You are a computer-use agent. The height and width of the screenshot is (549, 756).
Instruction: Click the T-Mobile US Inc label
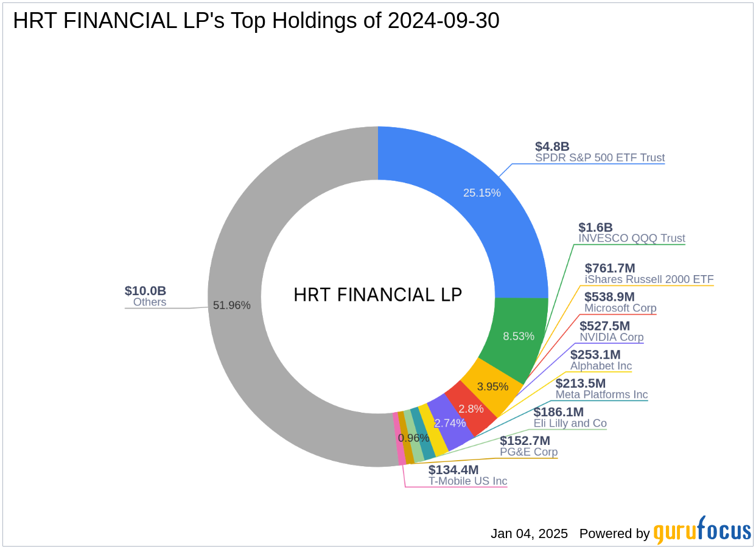[x=467, y=481]
